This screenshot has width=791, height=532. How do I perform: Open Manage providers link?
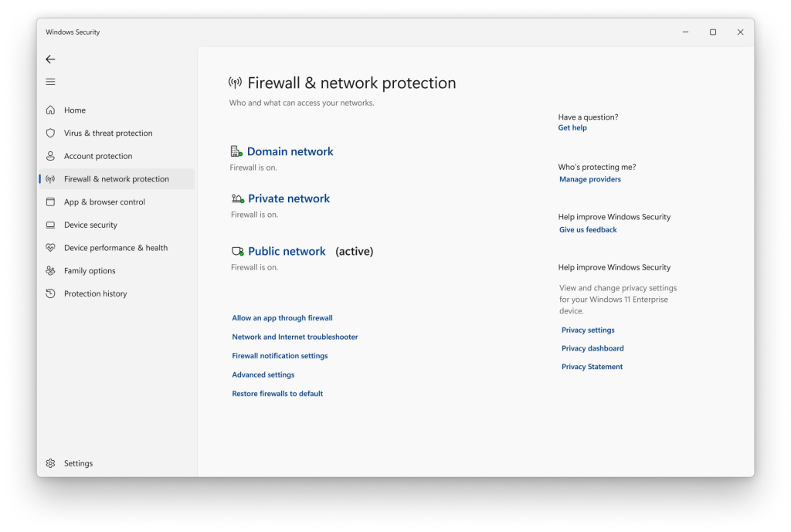[x=590, y=180]
